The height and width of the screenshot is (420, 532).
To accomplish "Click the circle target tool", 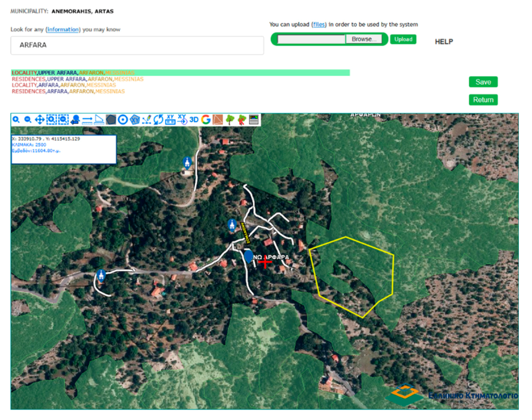I will (x=123, y=120).
